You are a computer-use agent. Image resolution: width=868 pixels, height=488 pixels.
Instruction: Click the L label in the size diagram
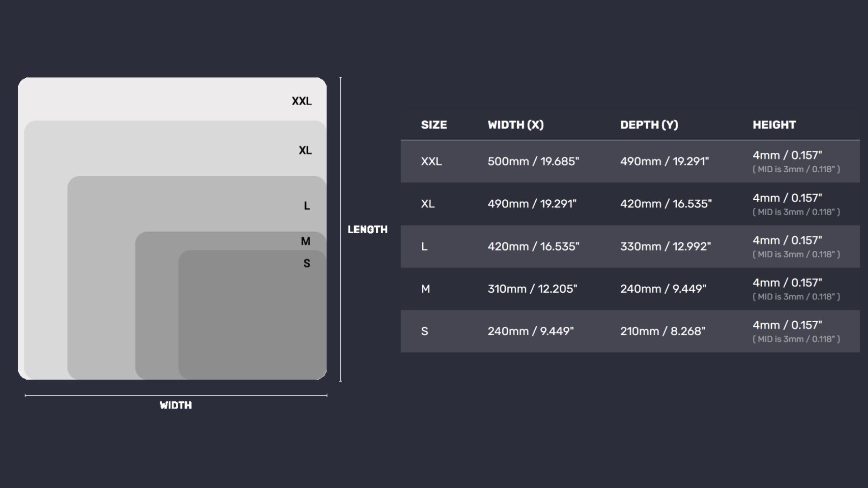coord(307,206)
